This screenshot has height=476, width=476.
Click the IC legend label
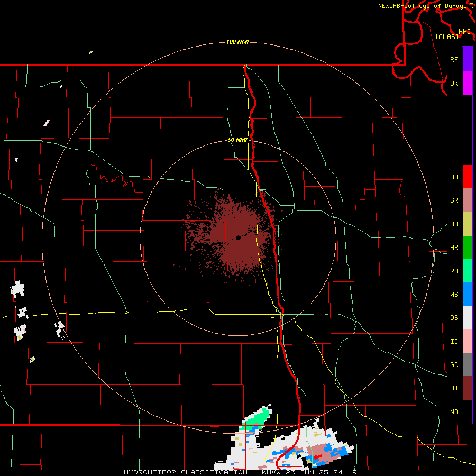454,341
